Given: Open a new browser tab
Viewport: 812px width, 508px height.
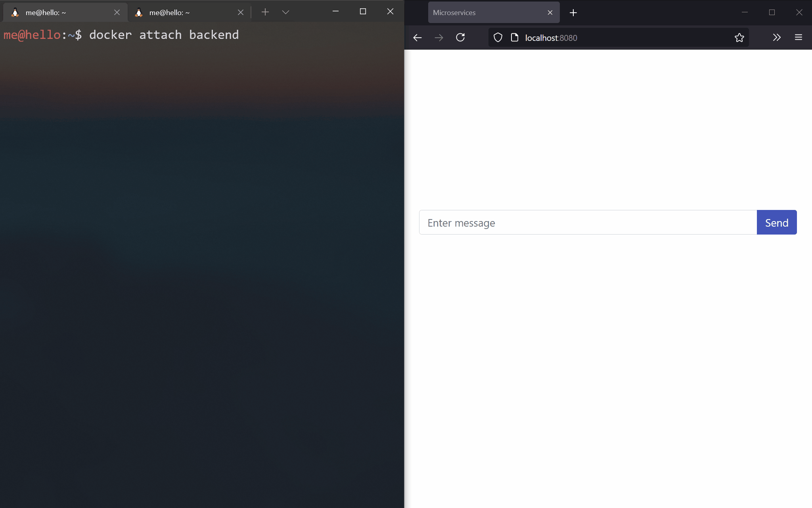Looking at the screenshot, I should click(573, 13).
